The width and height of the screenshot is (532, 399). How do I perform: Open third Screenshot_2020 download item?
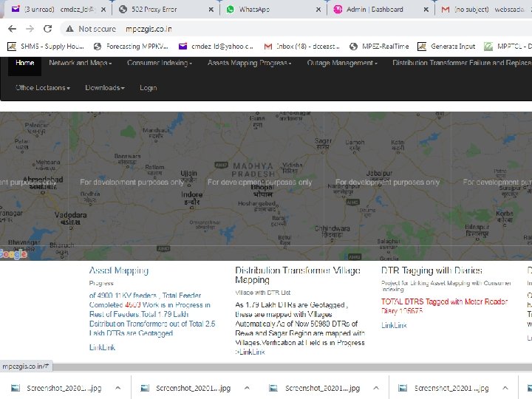(315, 388)
